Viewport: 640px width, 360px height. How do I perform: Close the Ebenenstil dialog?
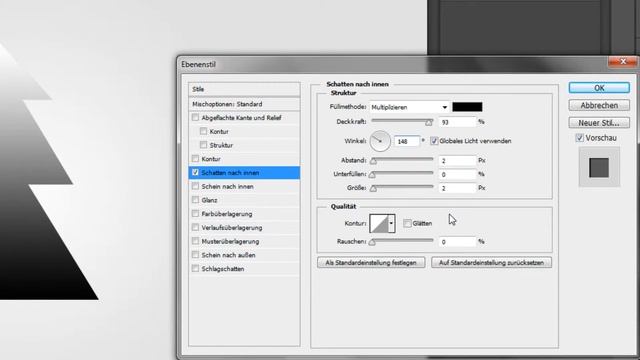(623, 62)
